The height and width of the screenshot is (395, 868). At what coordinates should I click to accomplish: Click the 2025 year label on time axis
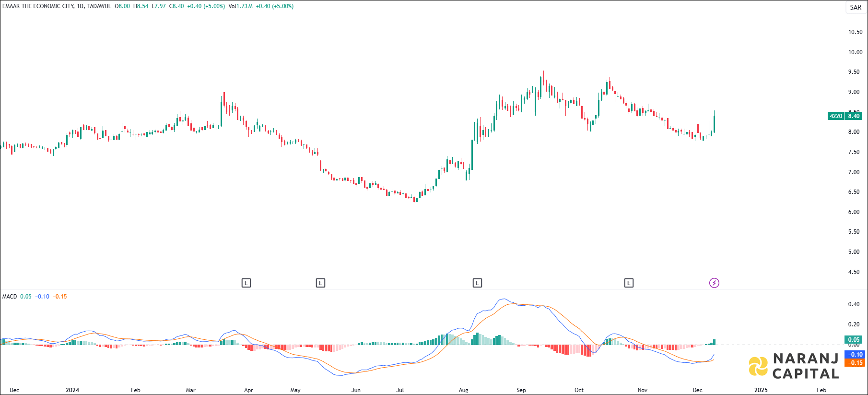coord(761,390)
